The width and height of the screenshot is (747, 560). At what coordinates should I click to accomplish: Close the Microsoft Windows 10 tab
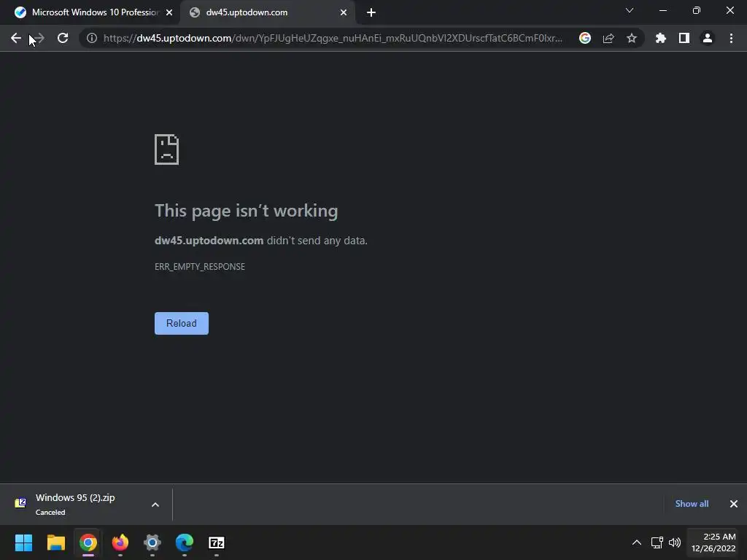point(169,12)
